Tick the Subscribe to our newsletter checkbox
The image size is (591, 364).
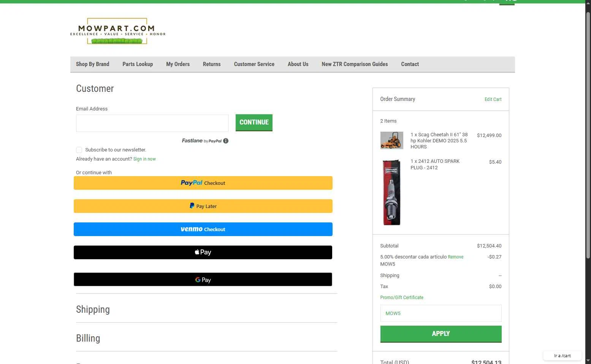click(x=79, y=150)
